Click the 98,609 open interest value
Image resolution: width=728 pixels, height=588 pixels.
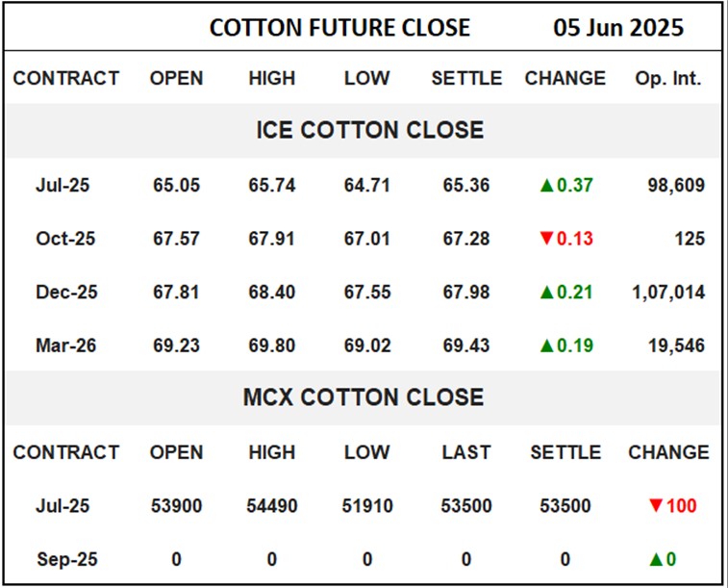[x=674, y=185]
